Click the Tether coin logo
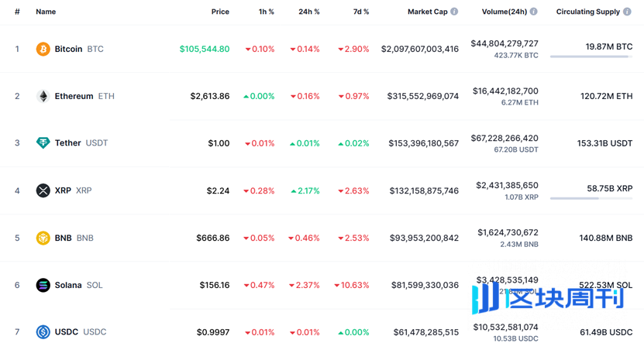This screenshot has width=644, height=343. tap(43, 142)
